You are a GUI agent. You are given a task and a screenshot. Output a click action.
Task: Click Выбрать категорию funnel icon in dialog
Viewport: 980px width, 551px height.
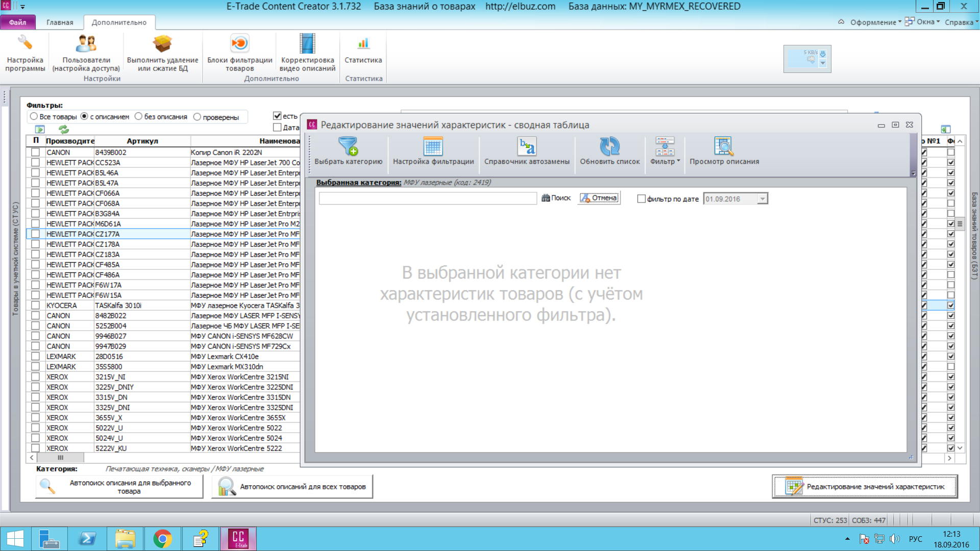(348, 146)
